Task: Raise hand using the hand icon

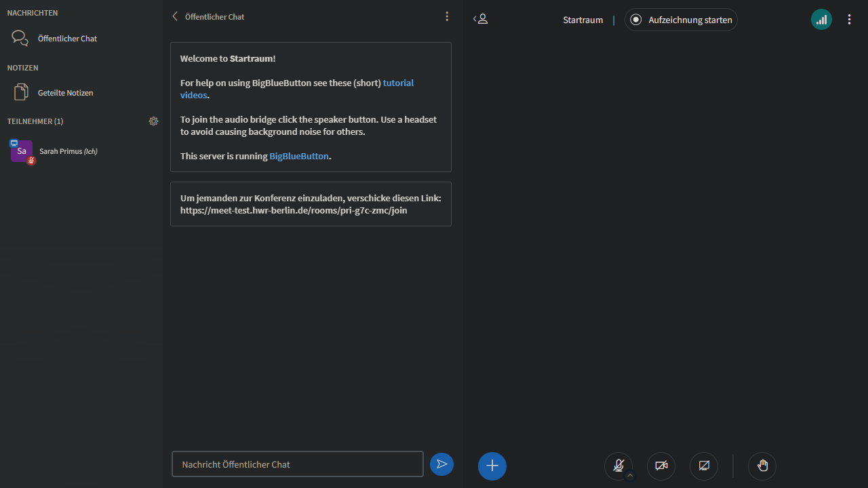Action: coord(762,466)
